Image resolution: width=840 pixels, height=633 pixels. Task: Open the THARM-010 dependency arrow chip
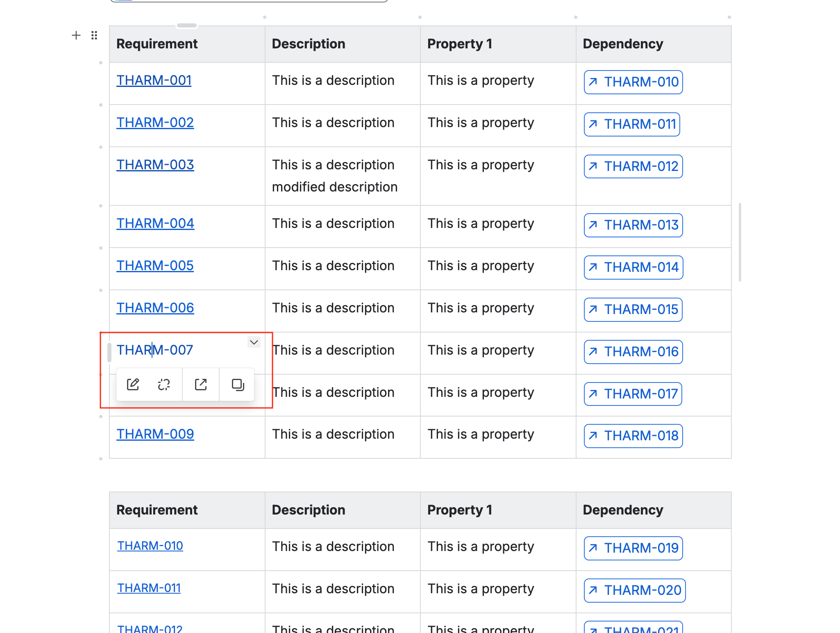point(633,82)
